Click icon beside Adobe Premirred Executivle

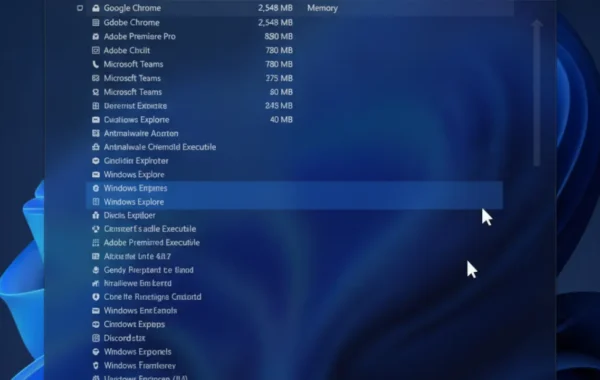tap(96, 243)
